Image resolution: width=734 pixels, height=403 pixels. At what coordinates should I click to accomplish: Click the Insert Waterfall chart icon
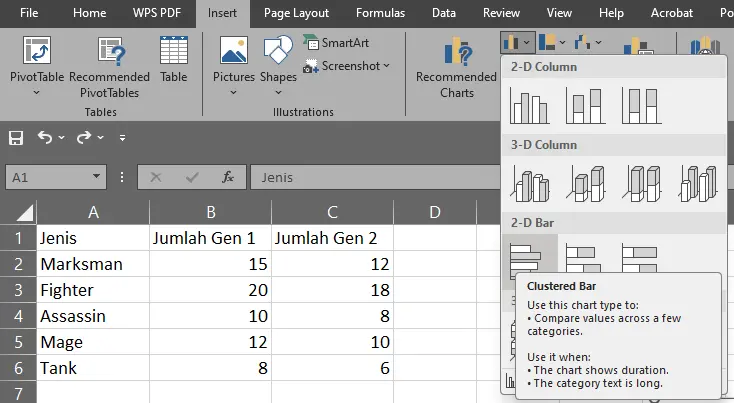pyautogui.click(x=582, y=43)
